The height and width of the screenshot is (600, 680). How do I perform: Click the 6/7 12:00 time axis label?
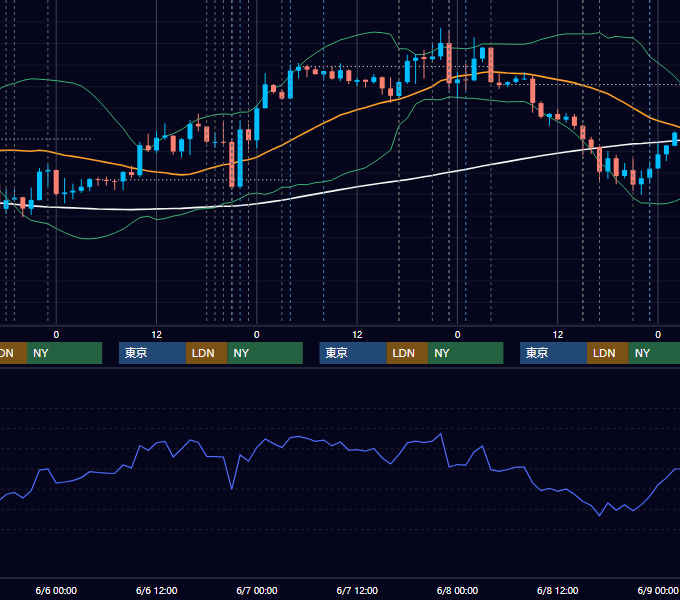point(357,590)
